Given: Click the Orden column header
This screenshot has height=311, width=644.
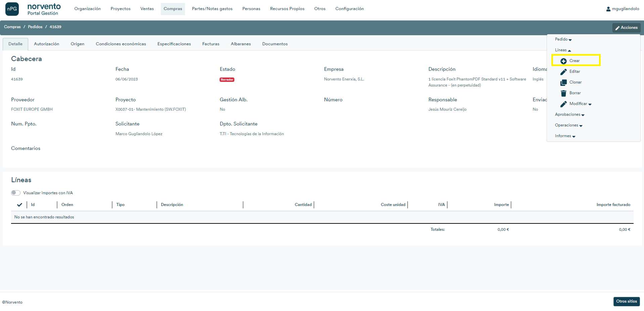Looking at the screenshot, I should 67,205.
